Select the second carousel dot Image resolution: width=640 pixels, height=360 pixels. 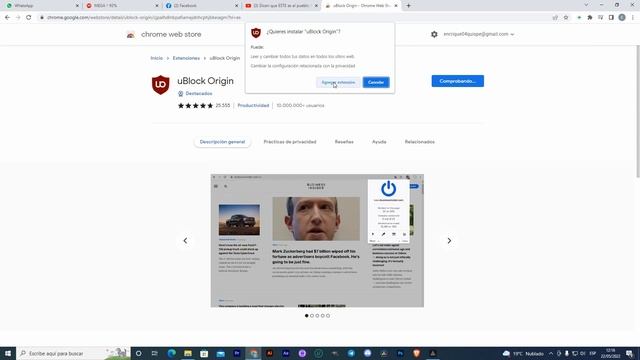pyautogui.click(x=312, y=316)
